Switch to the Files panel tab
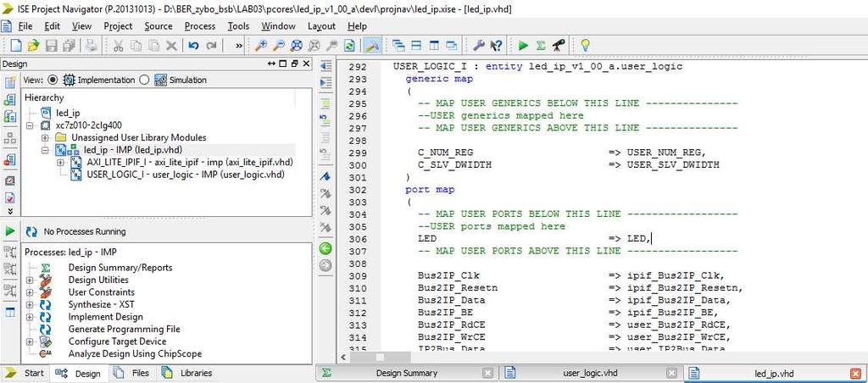The height and width of the screenshot is (383, 868). [132, 374]
